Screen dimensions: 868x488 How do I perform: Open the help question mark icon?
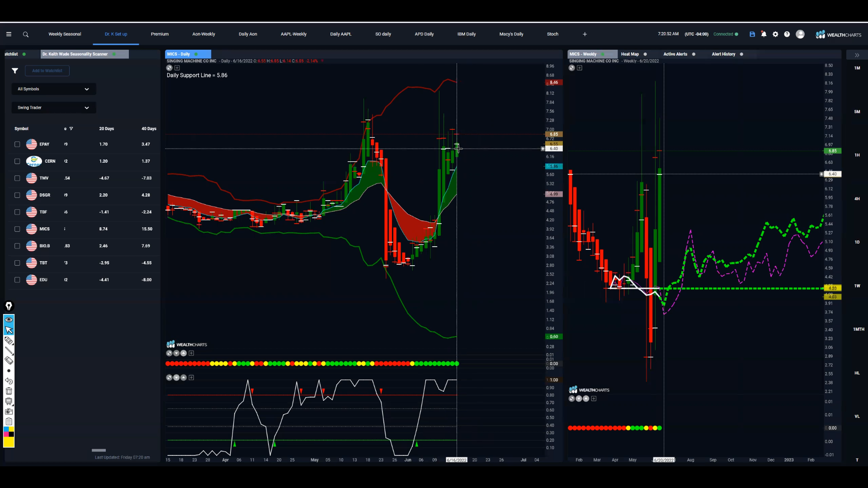[787, 34]
